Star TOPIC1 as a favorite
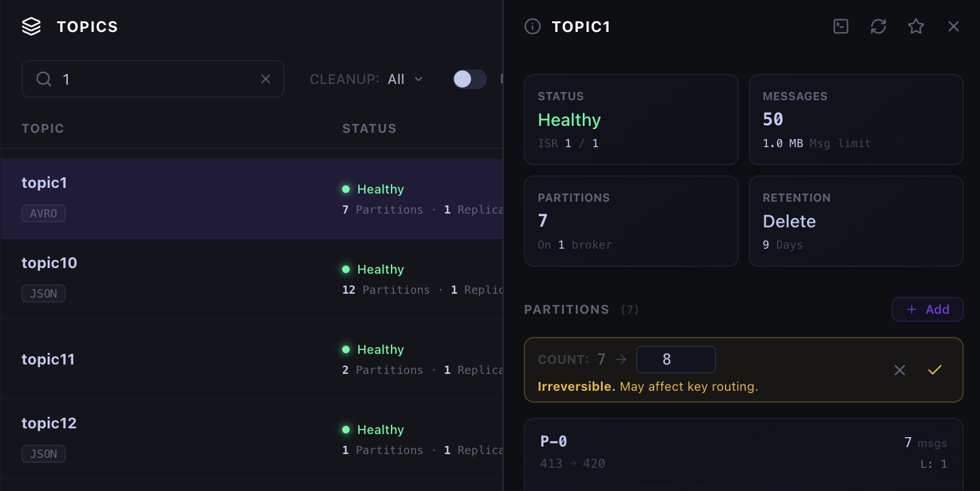 click(916, 26)
